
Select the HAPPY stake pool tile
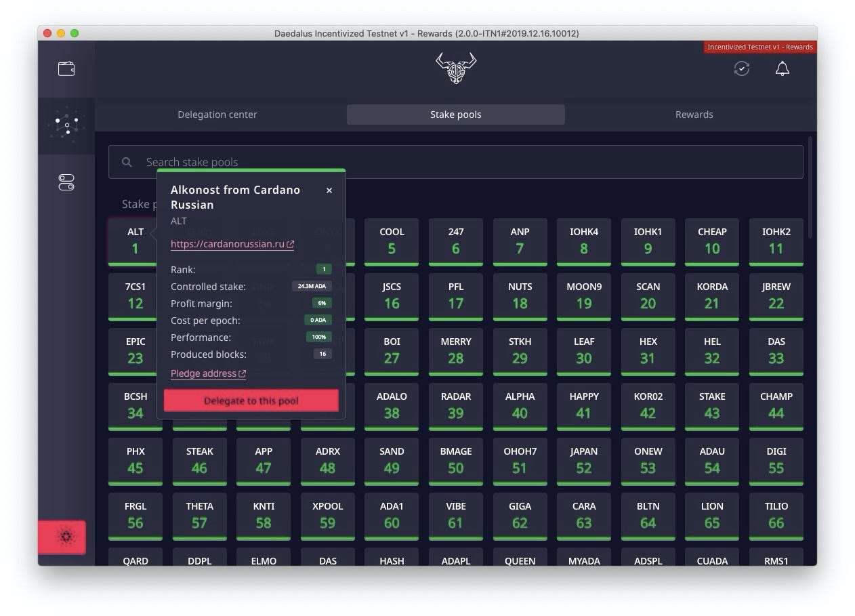(x=584, y=407)
